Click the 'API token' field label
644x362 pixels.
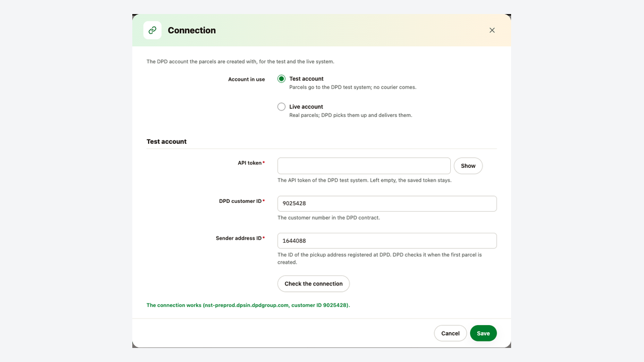(249, 163)
